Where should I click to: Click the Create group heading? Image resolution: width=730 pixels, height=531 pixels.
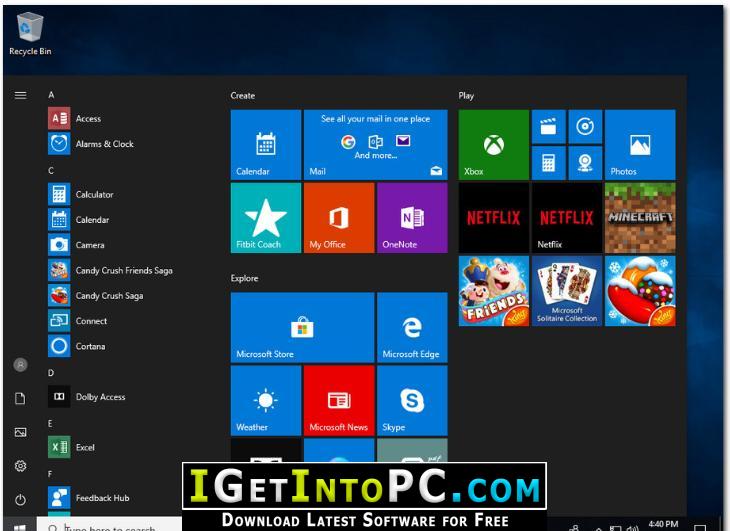pyautogui.click(x=243, y=95)
